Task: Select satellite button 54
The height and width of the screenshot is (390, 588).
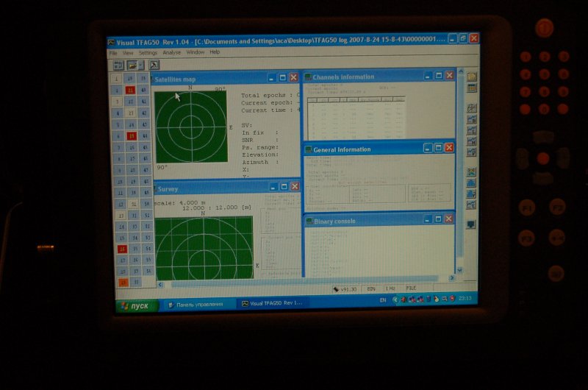Action: pos(148,249)
